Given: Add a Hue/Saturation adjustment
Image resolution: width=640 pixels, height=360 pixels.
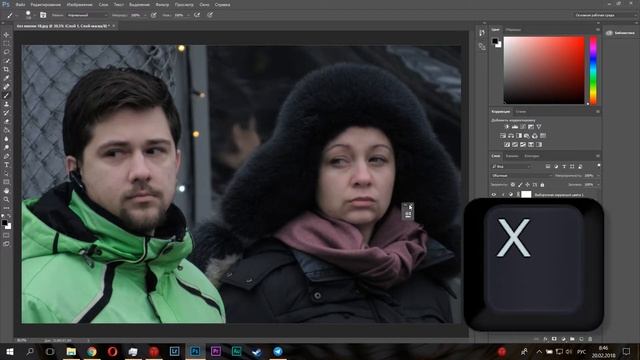Looking at the screenshot, I should tap(503, 136).
